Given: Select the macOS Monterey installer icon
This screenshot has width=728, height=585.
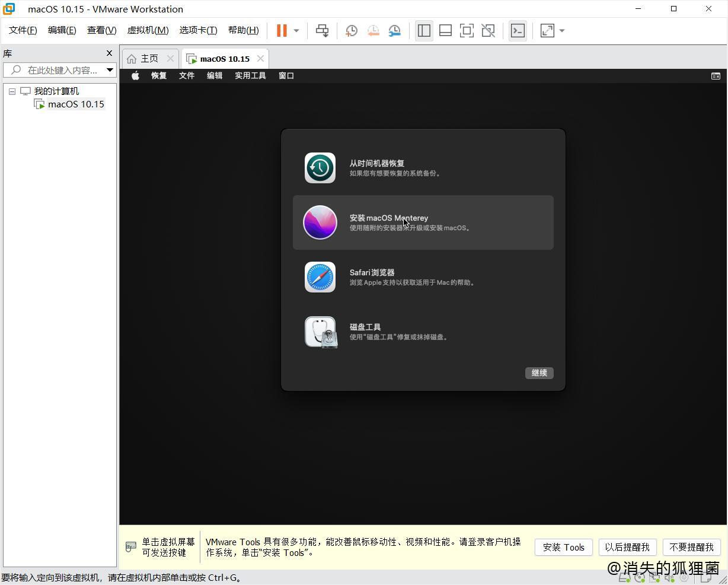Looking at the screenshot, I should tap(320, 222).
